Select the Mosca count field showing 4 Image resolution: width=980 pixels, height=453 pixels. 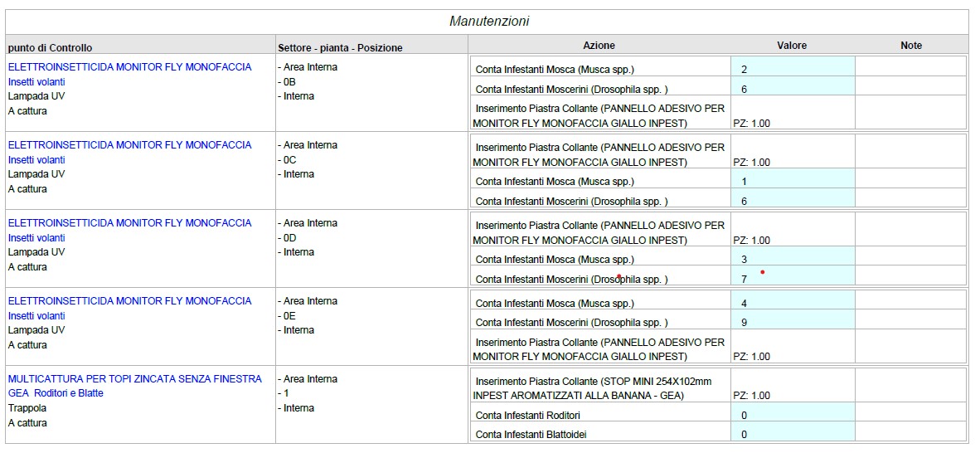792,304
